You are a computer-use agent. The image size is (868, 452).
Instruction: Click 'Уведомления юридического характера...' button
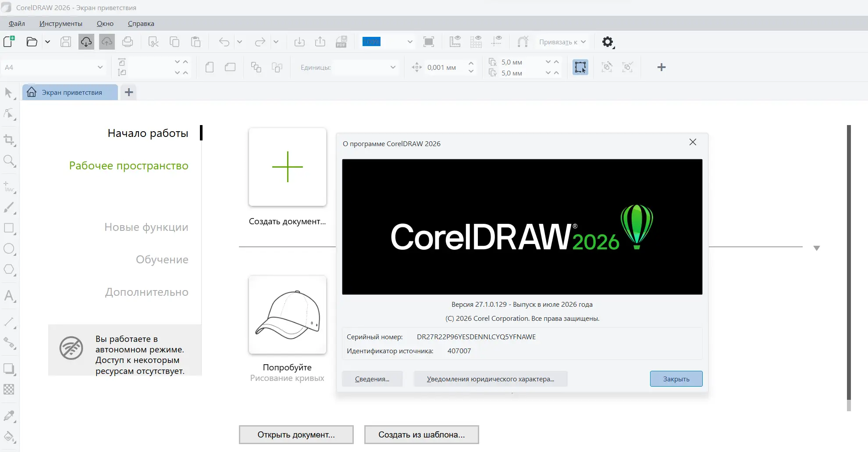[x=491, y=379]
